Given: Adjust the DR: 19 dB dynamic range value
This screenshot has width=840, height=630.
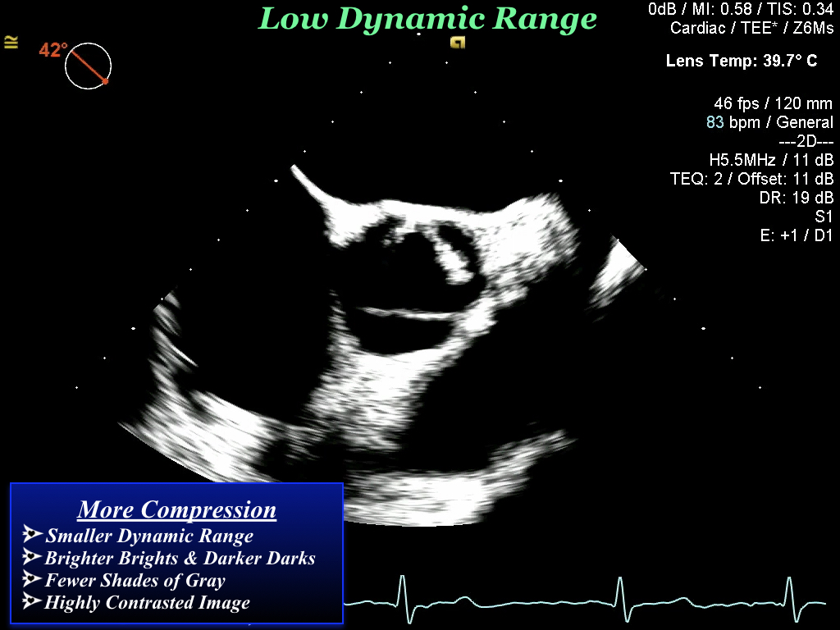Looking at the screenshot, I should click(798, 197).
